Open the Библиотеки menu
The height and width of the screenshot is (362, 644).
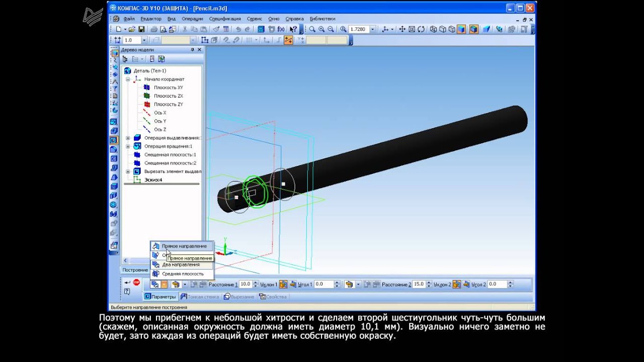323,19
